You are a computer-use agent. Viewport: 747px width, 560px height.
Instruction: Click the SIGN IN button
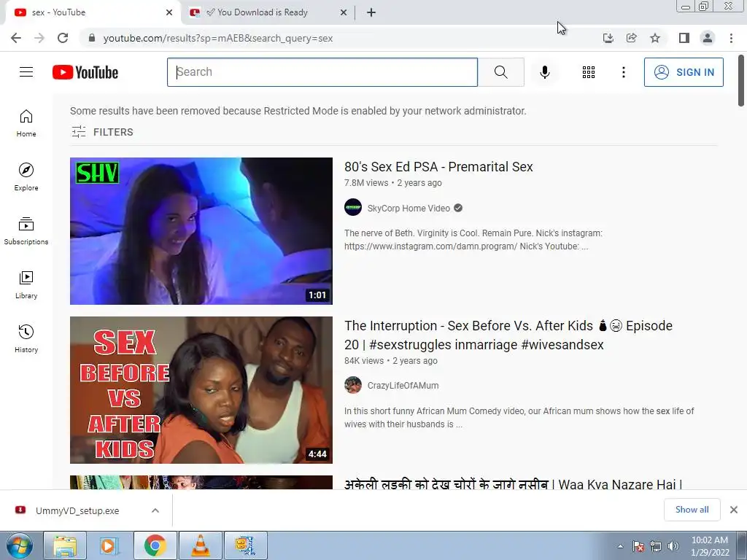tap(684, 72)
